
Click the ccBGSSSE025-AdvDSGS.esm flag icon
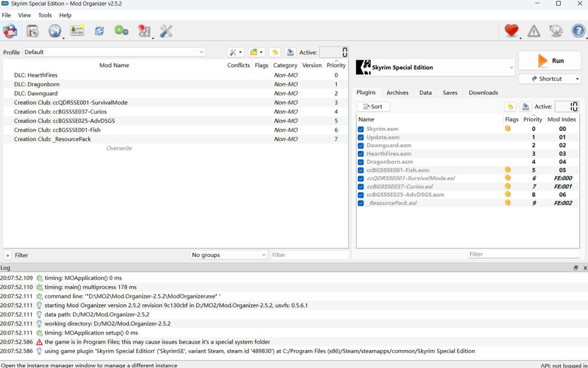(508, 195)
